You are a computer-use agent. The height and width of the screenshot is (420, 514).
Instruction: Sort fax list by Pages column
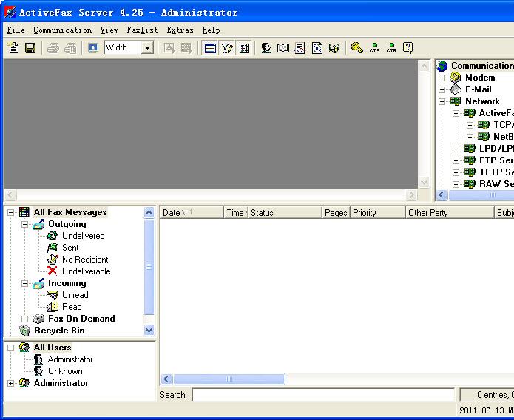coord(336,212)
